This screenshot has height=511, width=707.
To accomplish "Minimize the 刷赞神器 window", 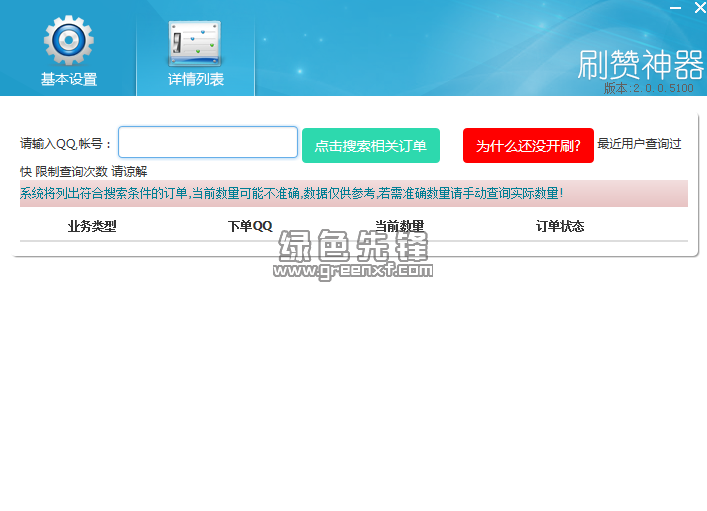I will [675, 8].
